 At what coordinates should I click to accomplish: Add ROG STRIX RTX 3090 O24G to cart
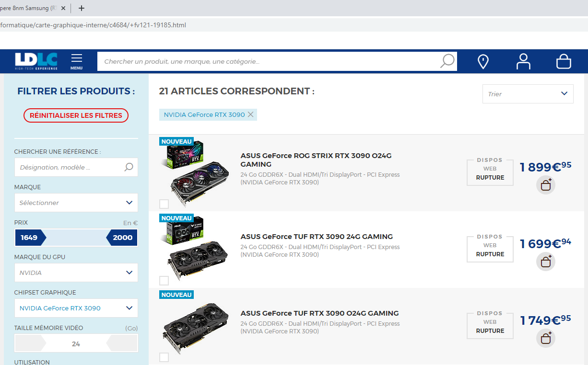(x=546, y=185)
